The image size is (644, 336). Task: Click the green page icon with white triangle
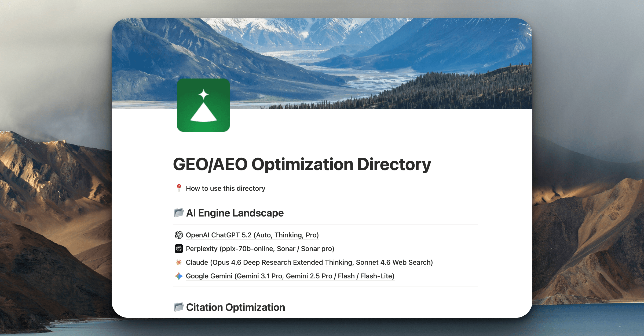click(x=203, y=105)
